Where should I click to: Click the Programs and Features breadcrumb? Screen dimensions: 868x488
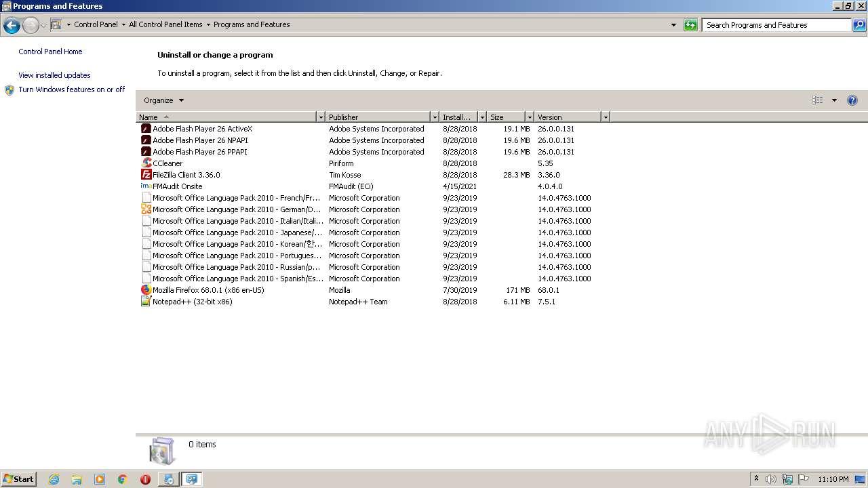(x=252, y=24)
